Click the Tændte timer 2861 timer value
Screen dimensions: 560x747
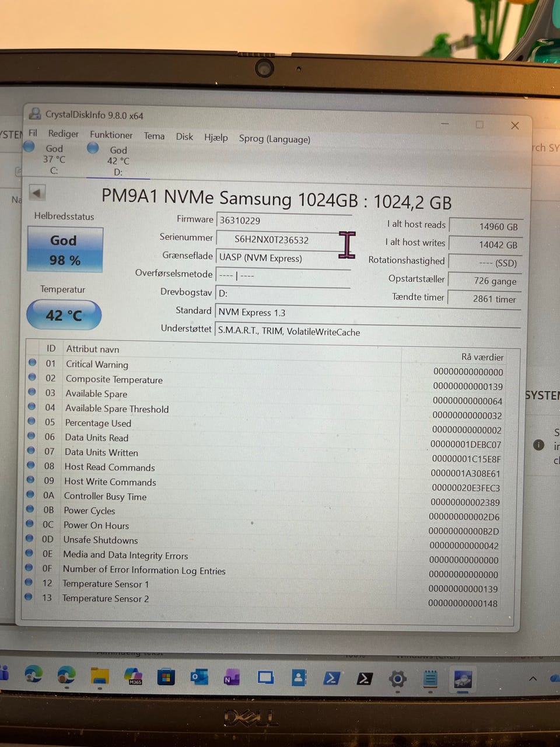[x=485, y=299]
